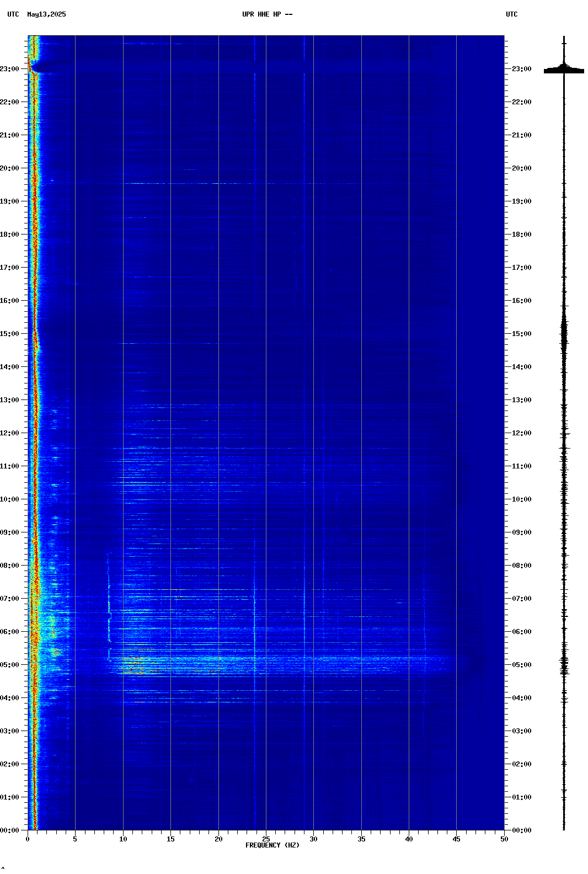
Task: Click the 21:00 label on the right time axis
Action: click(x=522, y=135)
